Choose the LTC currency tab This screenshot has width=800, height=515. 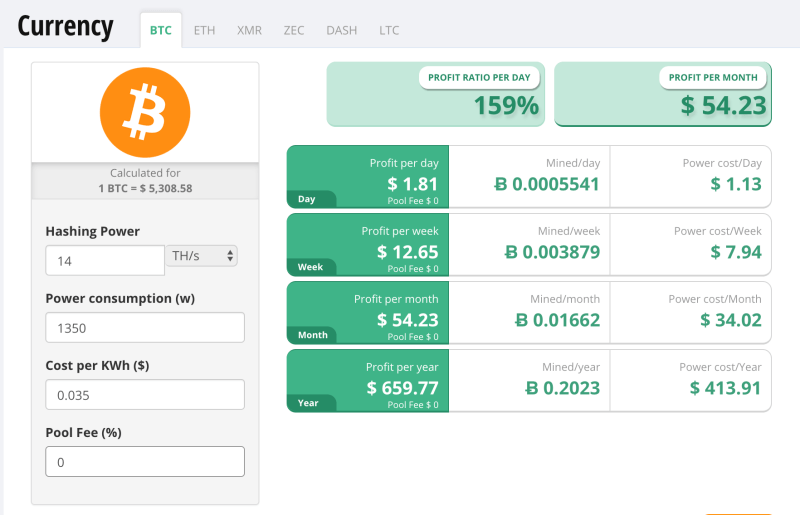coord(389,30)
